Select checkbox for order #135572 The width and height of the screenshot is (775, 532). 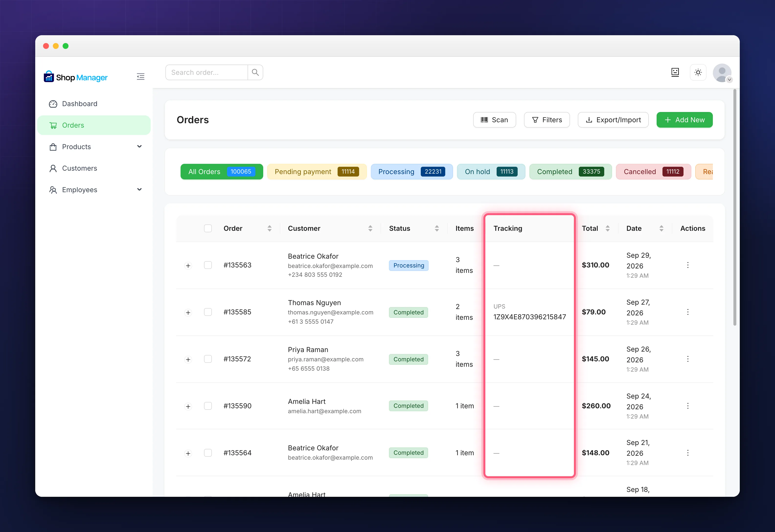pyautogui.click(x=208, y=359)
